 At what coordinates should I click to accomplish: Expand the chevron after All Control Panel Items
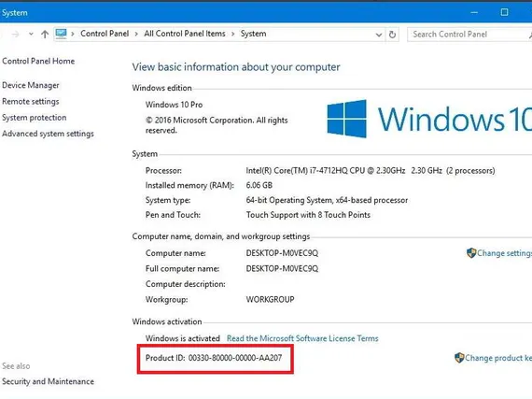point(233,34)
